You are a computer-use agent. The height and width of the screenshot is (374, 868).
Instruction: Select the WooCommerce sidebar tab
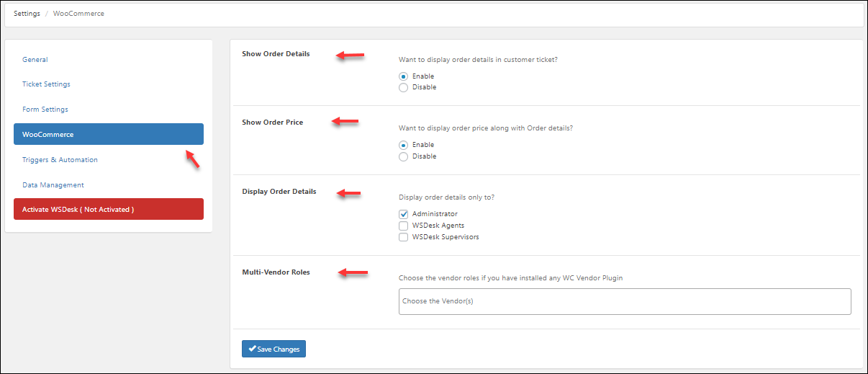click(109, 134)
